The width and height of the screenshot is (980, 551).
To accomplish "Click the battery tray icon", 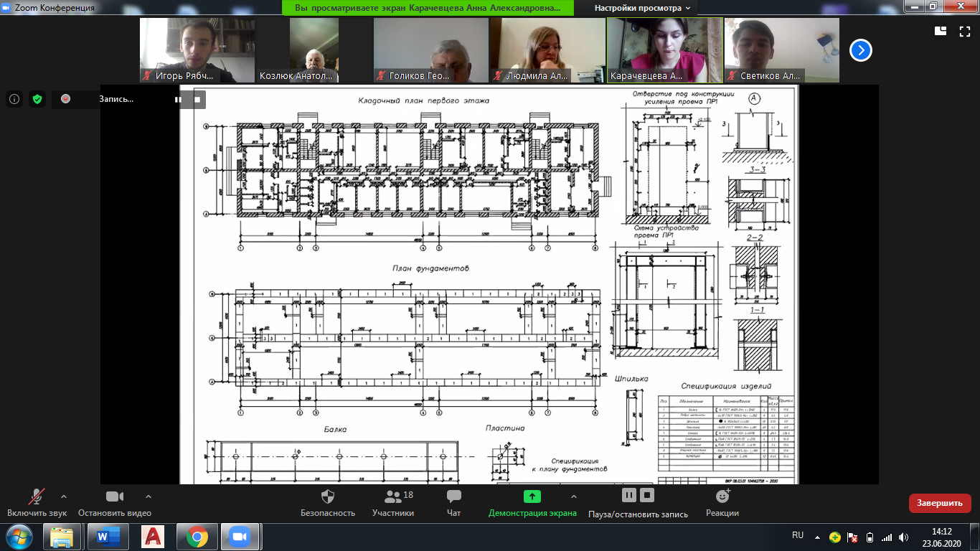I will click(870, 537).
